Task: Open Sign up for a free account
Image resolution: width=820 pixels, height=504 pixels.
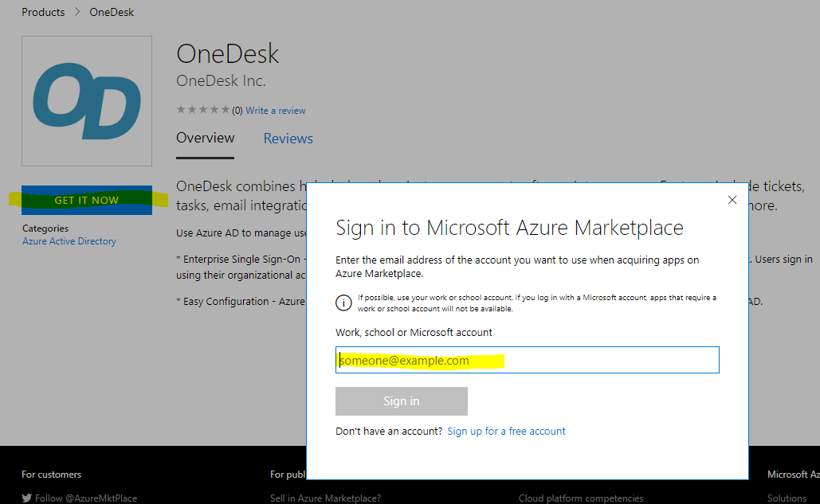Action: tap(506, 432)
